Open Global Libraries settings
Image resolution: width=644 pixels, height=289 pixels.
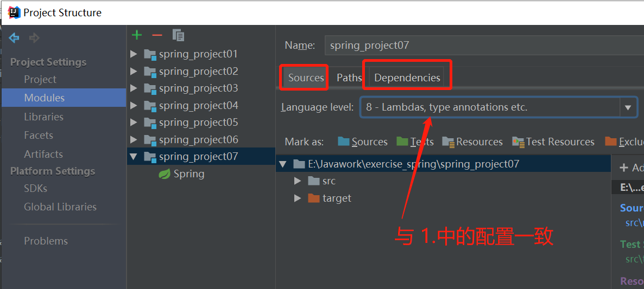click(x=60, y=207)
